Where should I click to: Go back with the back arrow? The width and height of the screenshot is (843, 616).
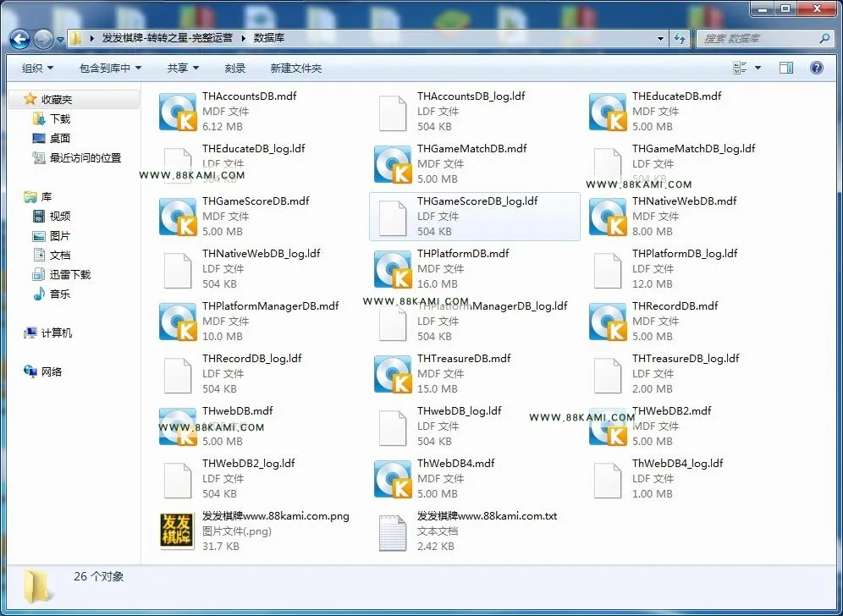[x=20, y=39]
